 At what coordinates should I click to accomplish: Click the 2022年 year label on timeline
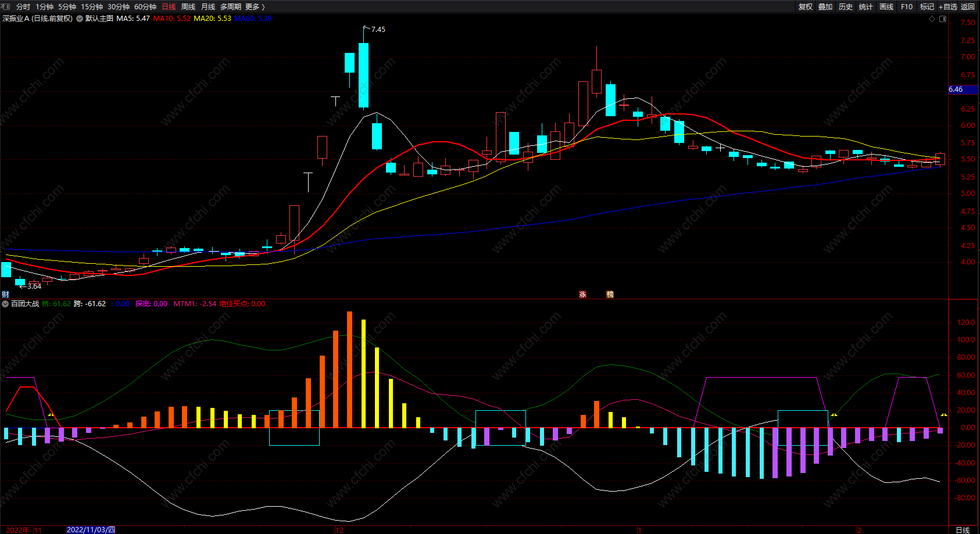(x=17, y=530)
